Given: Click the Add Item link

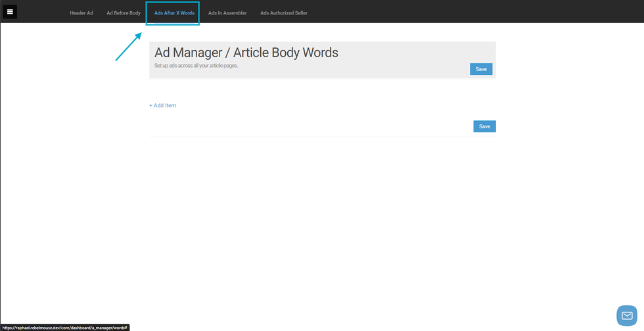Looking at the screenshot, I should coord(164,105).
